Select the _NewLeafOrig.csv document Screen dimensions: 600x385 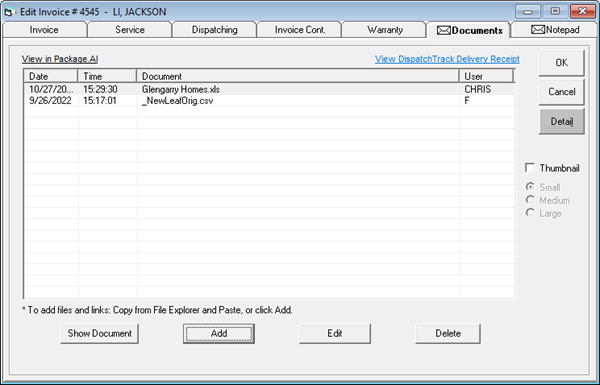coord(178,101)
